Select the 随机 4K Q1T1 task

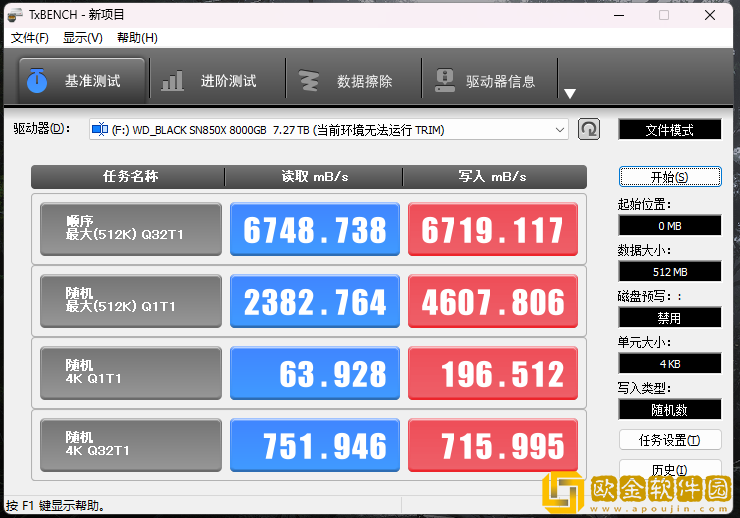point(131,373)
